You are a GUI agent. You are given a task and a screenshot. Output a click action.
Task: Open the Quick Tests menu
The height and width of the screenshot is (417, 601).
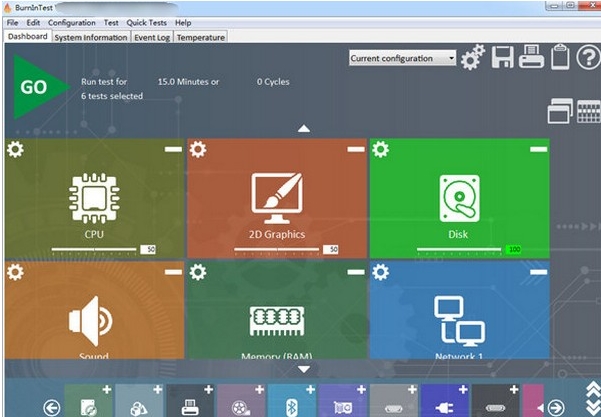point(146,23)
